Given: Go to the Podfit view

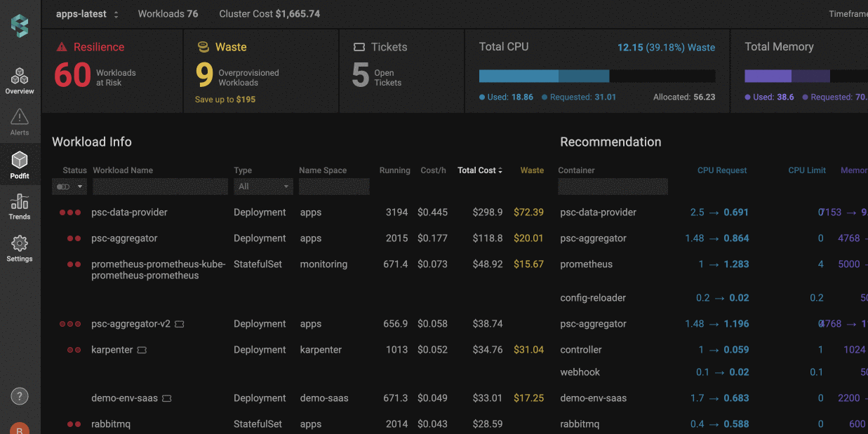Looking at the screenshot, I should (x=20, y=165).
